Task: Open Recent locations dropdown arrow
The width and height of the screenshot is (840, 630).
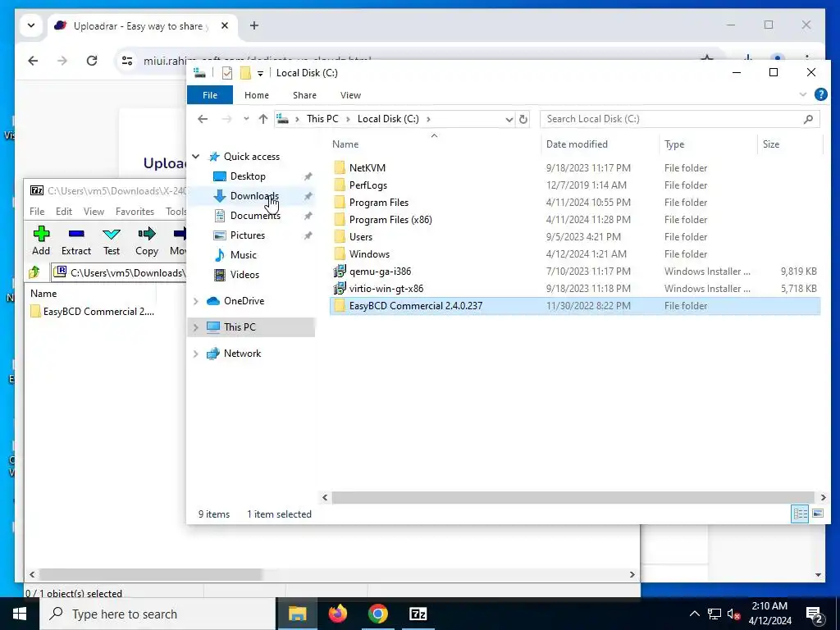Action: (x=246, y=119)
